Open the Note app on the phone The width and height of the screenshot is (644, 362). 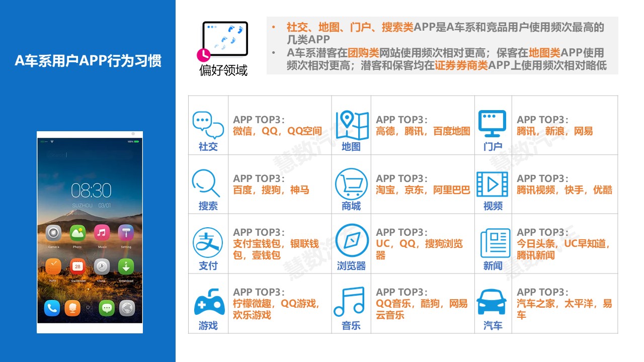coord(53,266)
